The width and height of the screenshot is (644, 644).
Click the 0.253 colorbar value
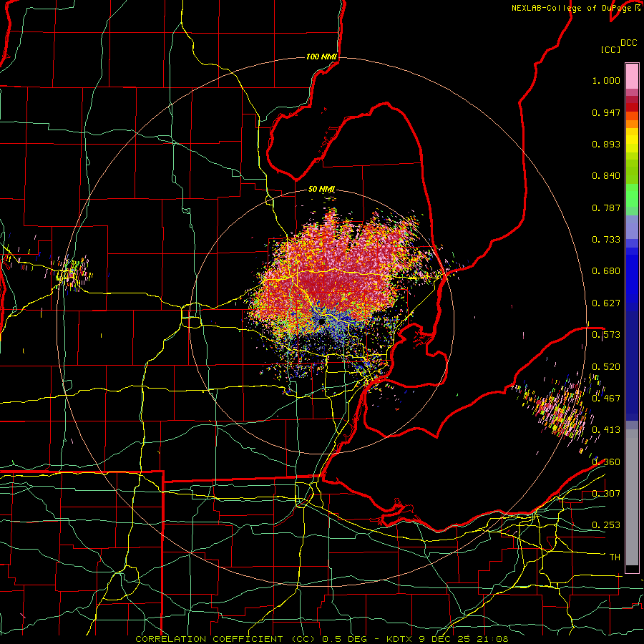tap(606, 525)
